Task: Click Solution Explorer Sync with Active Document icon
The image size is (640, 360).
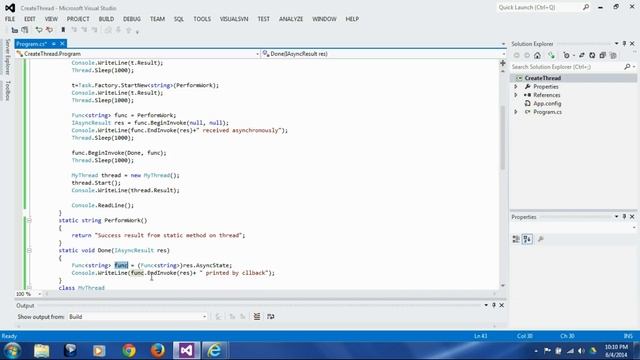Action: (x=582, y=56)
